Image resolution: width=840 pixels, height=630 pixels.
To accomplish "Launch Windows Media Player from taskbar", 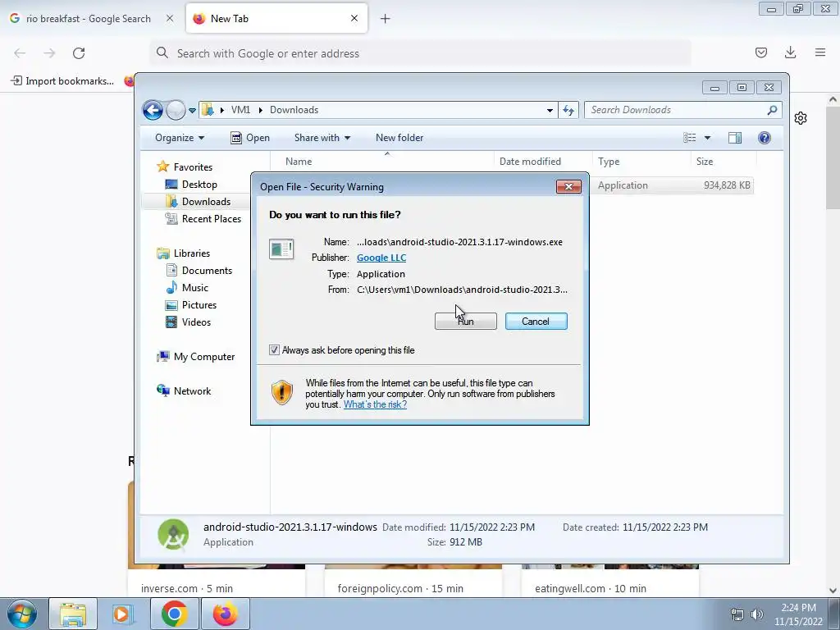I will click(x=122, y=614).
